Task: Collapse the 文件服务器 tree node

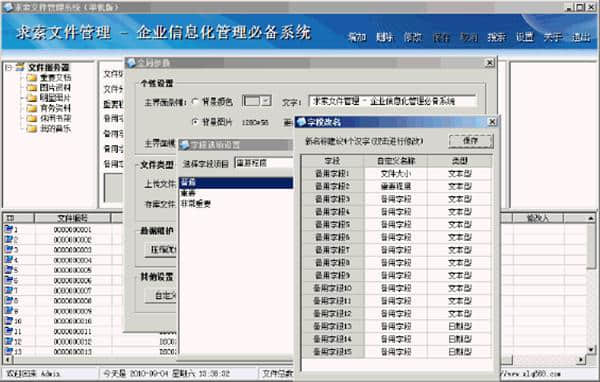Action: click(8, 68)
